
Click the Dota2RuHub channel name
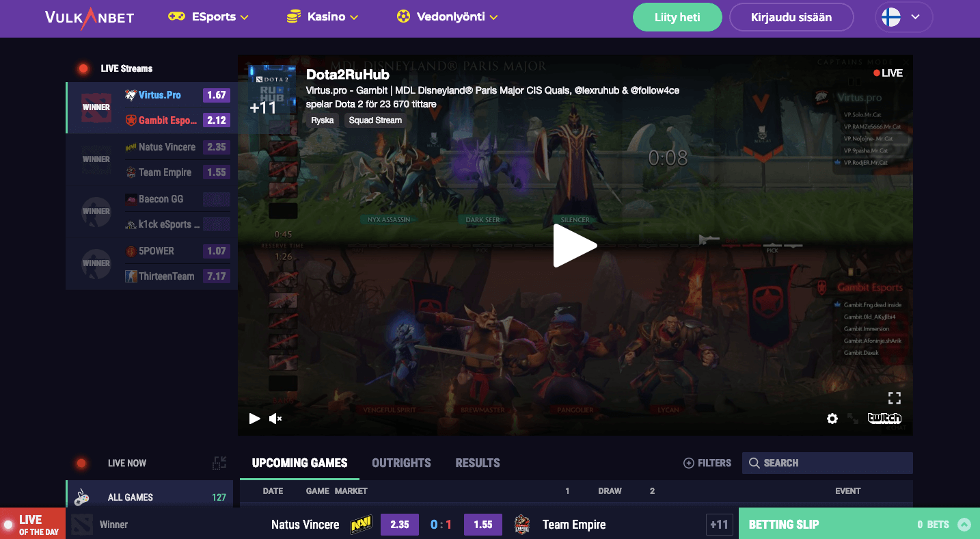(x=348, y=75)
